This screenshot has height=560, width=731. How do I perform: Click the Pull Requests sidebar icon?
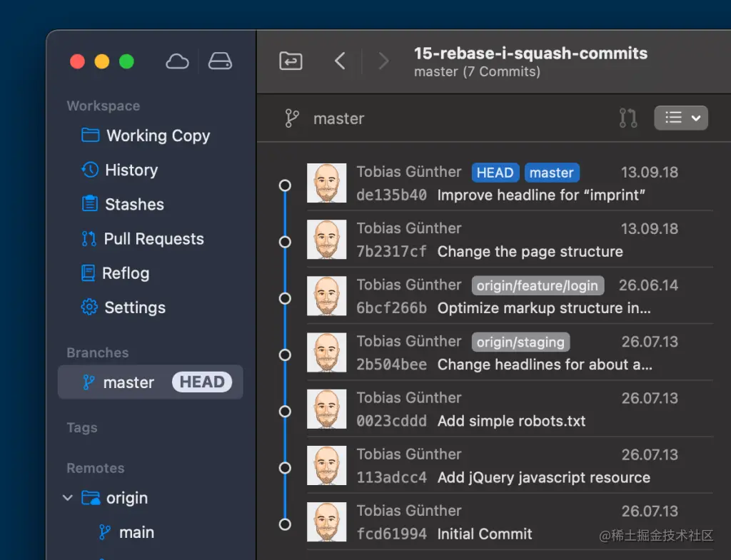click(x=89, y=238)
